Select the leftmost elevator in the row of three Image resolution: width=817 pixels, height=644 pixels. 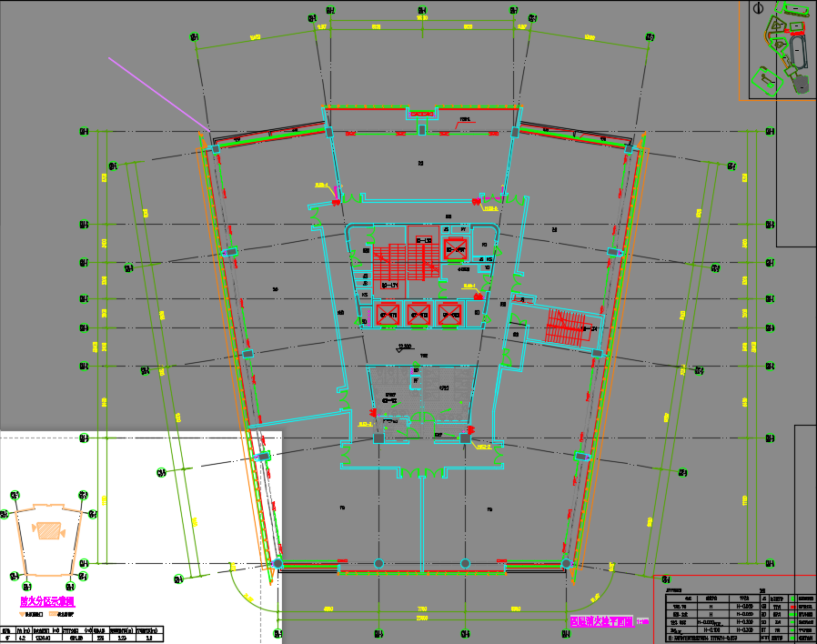point(388,315)
